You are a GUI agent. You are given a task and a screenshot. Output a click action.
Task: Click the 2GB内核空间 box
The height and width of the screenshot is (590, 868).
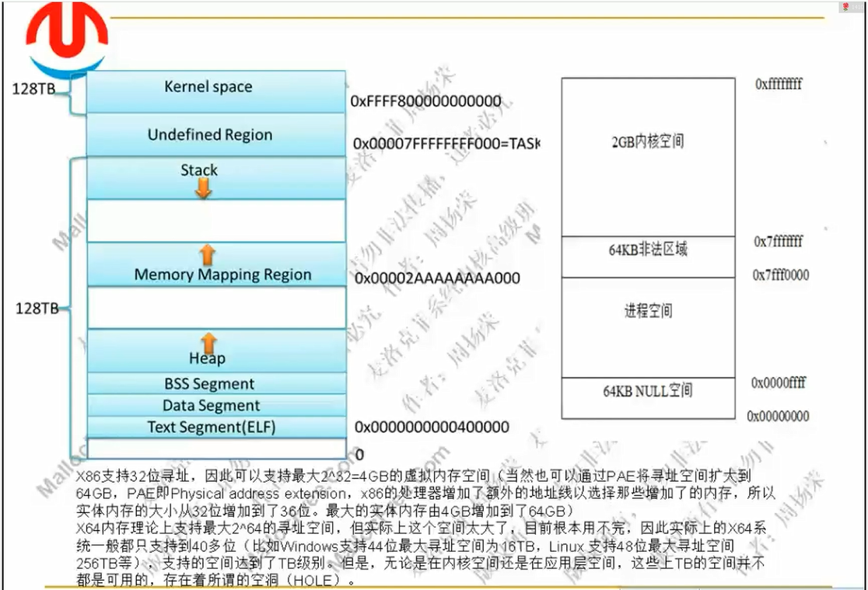648,157
